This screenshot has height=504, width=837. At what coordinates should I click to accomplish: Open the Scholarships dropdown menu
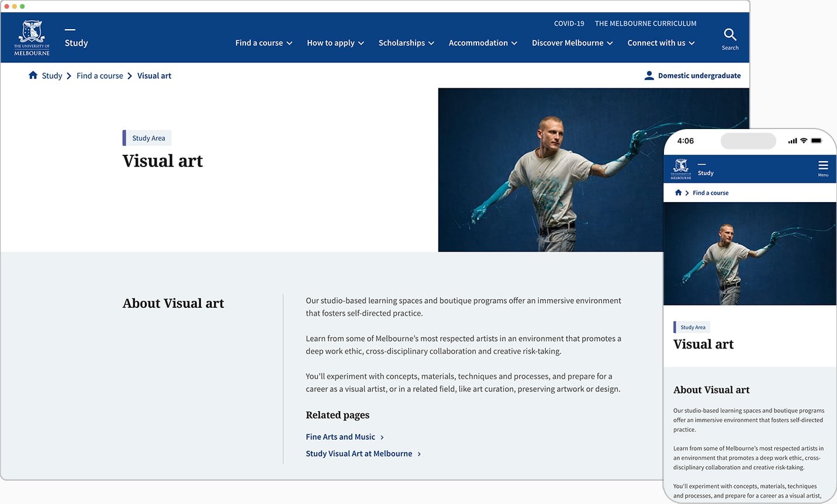click(x=406, y=43)
